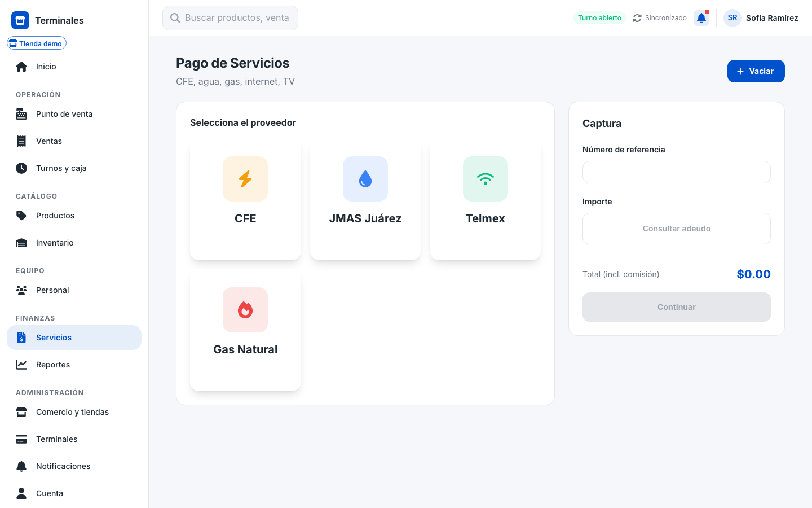
Task: Click the Servicios invoice icon
Action: pyautogui.click(x=21, y=338)
